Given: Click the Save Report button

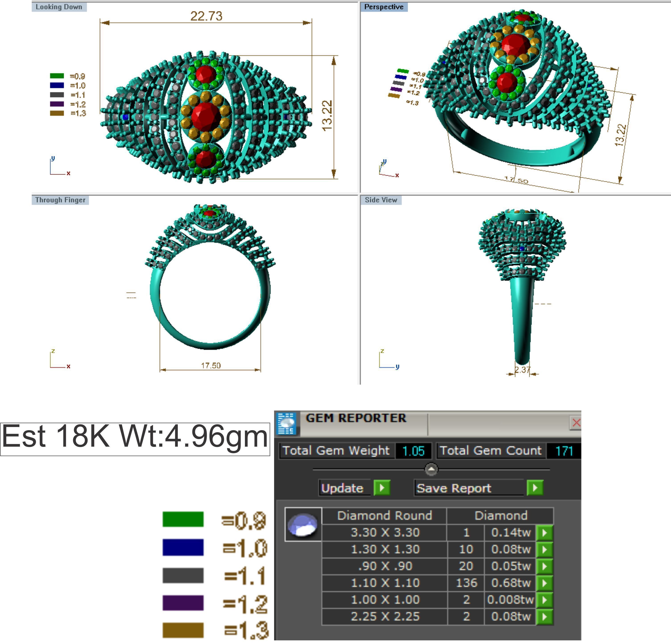Looking at the screenshot, I should [x=469, y=488].
